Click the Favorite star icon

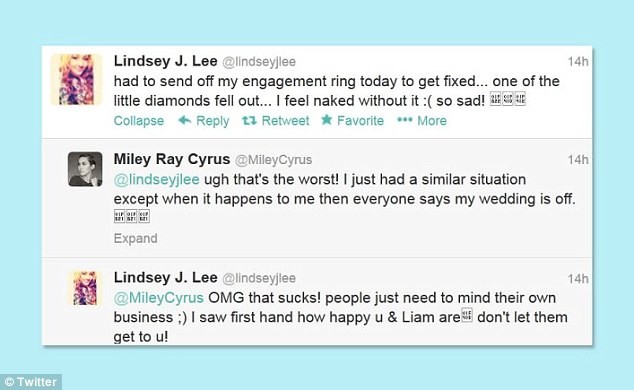click(x=327, y=120)
